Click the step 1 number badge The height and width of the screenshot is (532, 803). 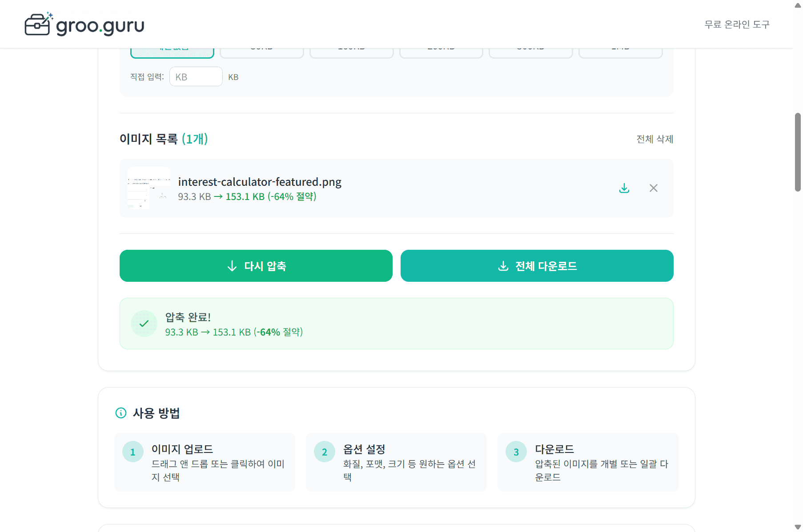132,452
